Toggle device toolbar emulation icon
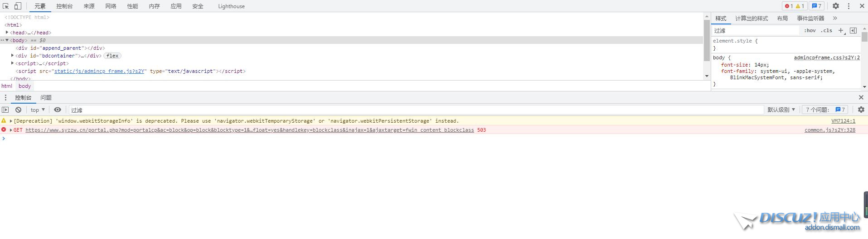Viewport: 868px width, 239px height. click(18, 6)
